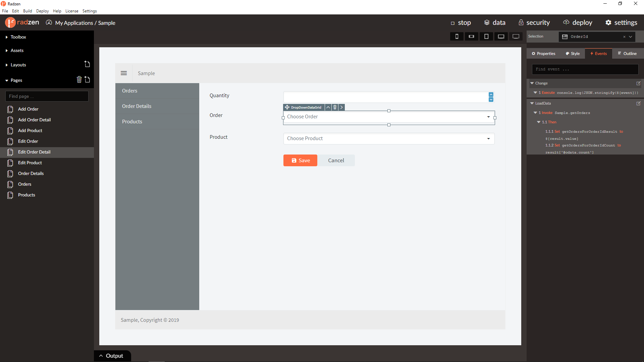
Task: Increase Quantity with the up stepper arrow
Action: pos(491,95)
